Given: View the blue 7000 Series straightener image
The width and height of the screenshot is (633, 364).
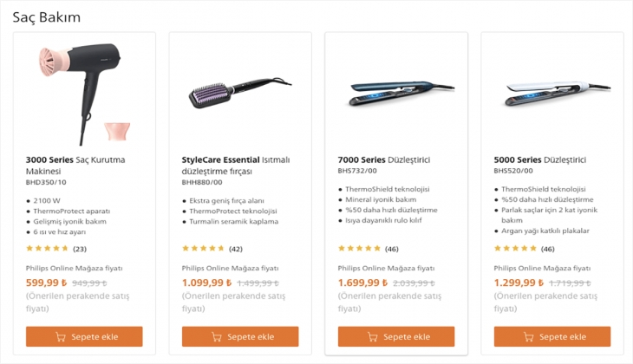Looking at the screenshot, I should (395, 88).
